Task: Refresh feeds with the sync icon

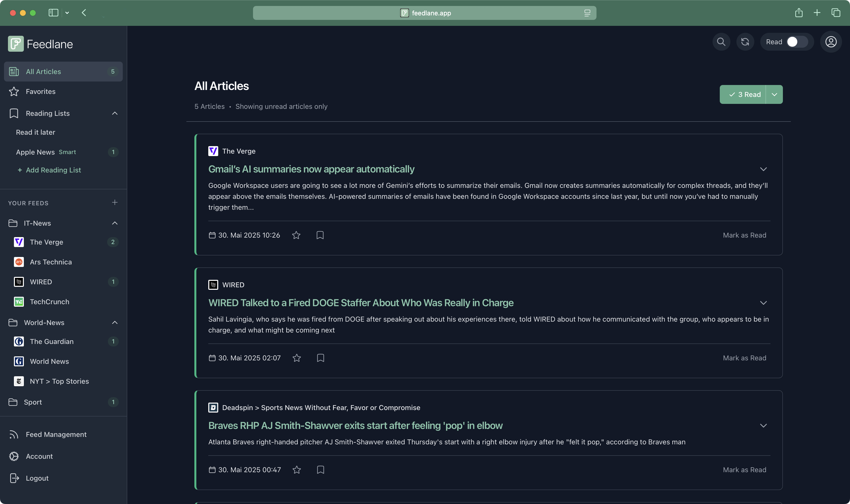Action: coord(745,42)
